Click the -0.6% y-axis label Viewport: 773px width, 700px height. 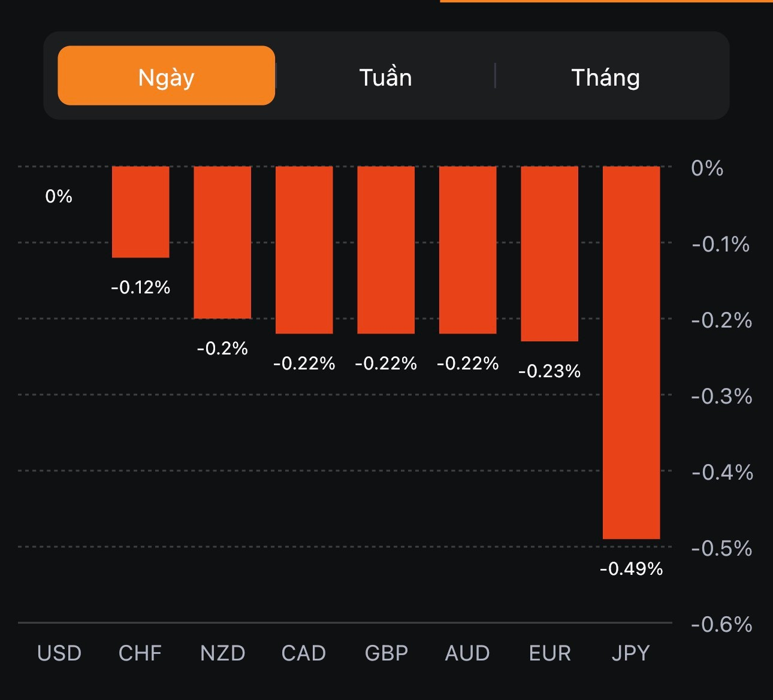click(x=721, y=625)
